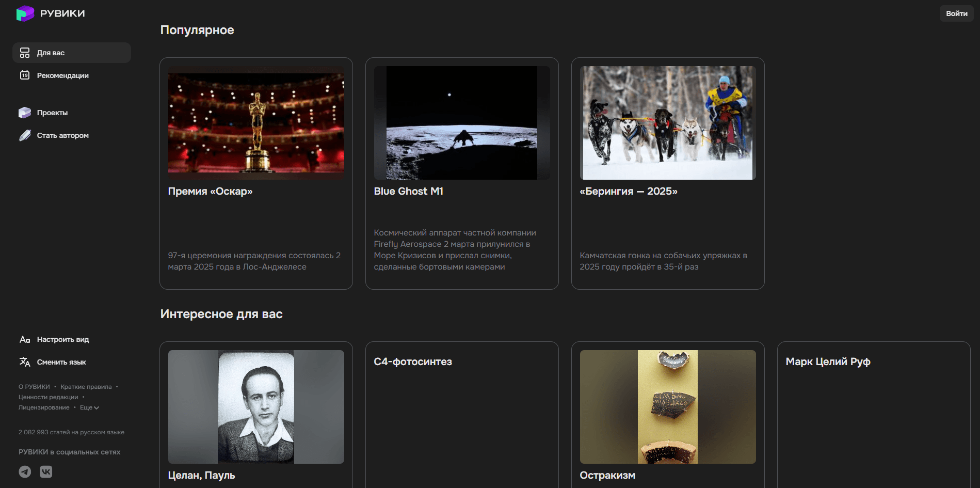Screen dimensions: 980x488
Task: Click the Рувики logo icon
Action: coord(25,13)
